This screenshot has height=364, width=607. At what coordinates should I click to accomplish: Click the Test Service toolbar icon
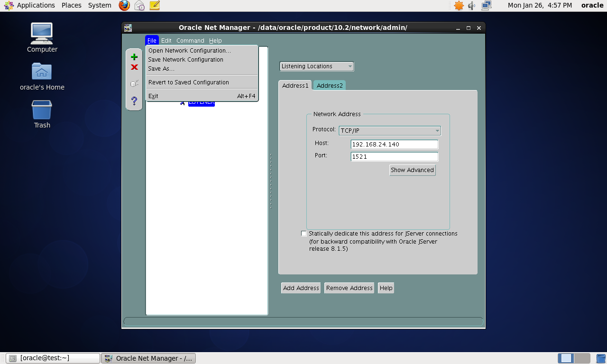pos(134,83)
